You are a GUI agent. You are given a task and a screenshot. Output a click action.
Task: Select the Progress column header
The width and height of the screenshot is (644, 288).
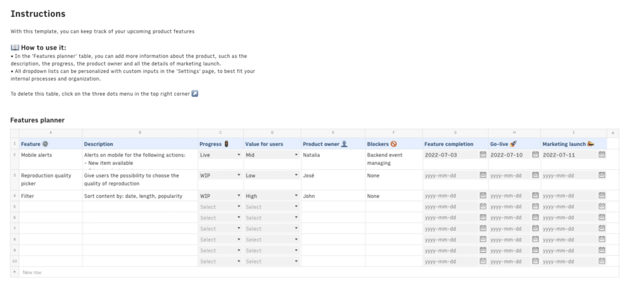[x=221, y=144]
